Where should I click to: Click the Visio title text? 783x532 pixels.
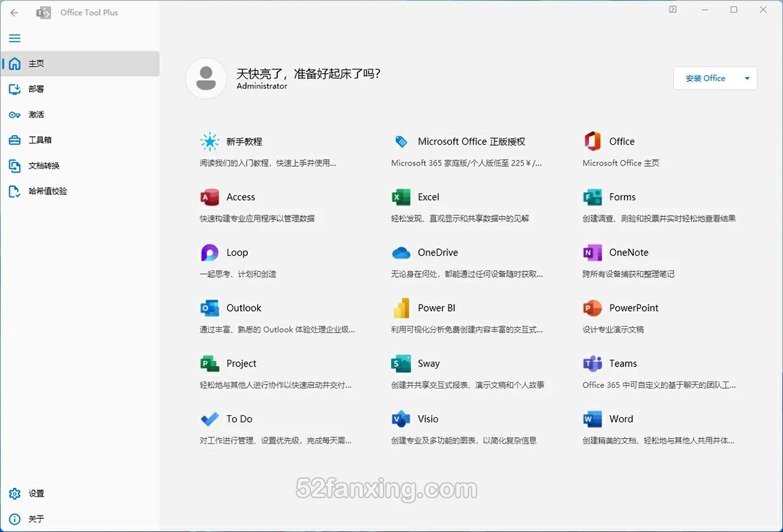click(x=428, y=419)
